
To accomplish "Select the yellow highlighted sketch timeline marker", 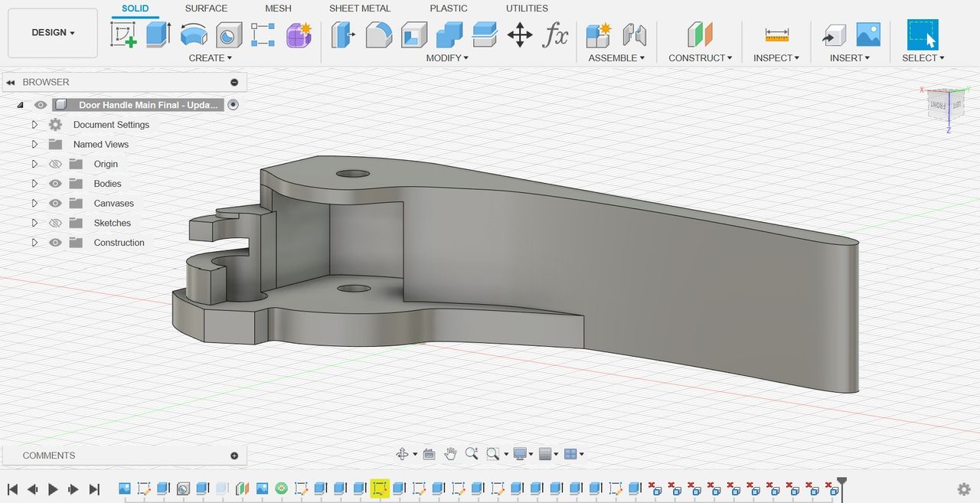I will [380, 488].
